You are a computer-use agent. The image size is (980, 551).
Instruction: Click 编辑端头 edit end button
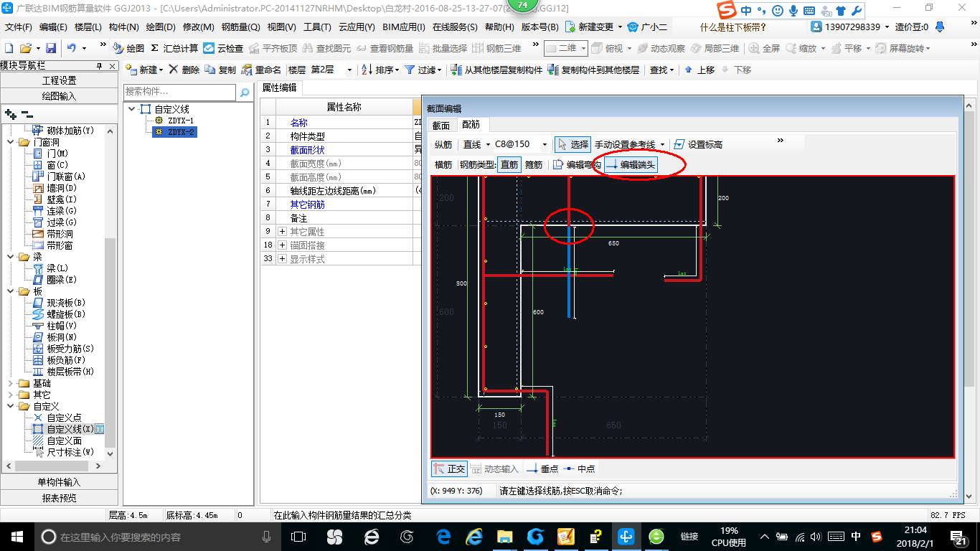(x=631, y=164)
